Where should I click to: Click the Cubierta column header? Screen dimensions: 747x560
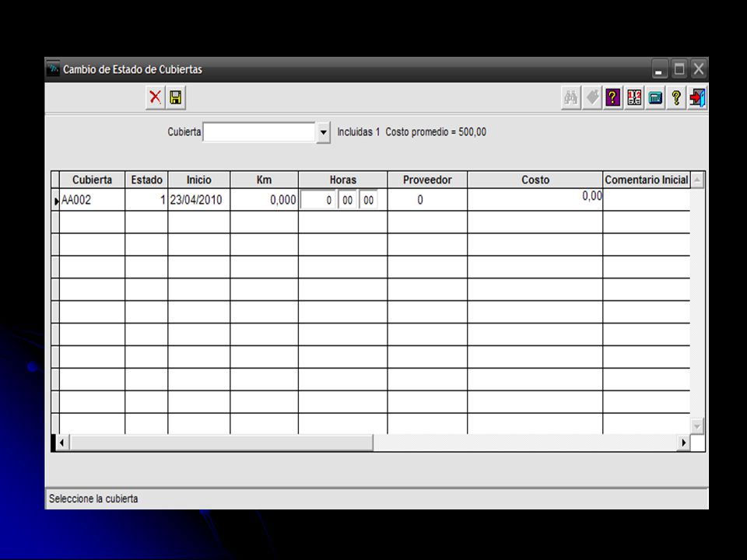coord(92,180)
